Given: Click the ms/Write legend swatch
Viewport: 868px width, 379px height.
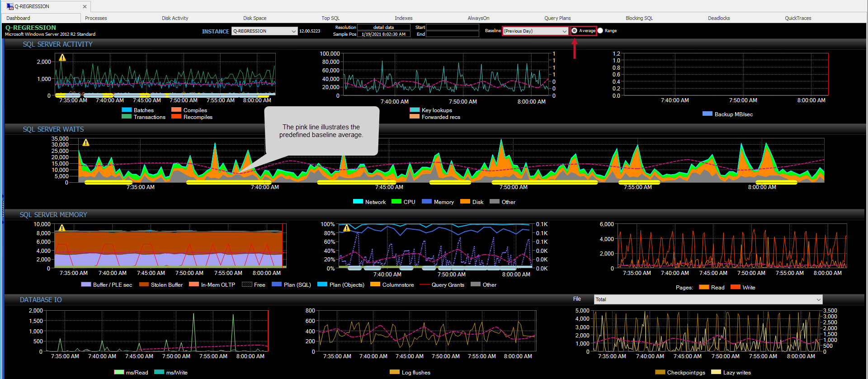Looking at the screenshot, I should tap(159, 372).
